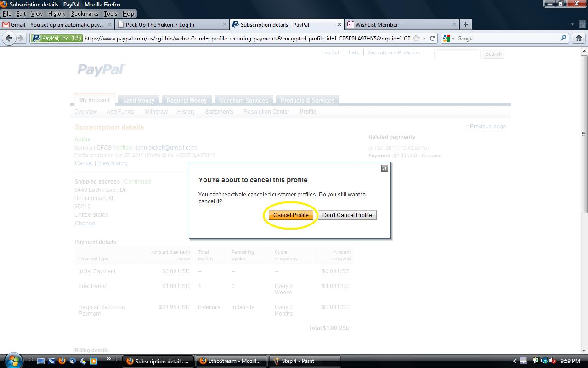Viewport: 588px width, 368px height.
Task: Open the Google search engine dropdown
Action: coord(448,38)
